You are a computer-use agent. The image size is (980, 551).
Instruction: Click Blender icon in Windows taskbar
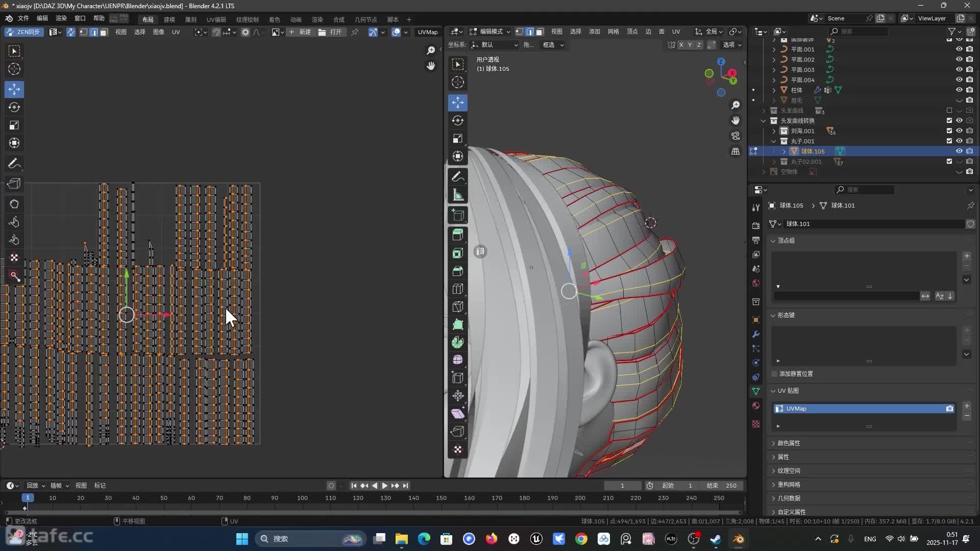(x=739, y=539)
